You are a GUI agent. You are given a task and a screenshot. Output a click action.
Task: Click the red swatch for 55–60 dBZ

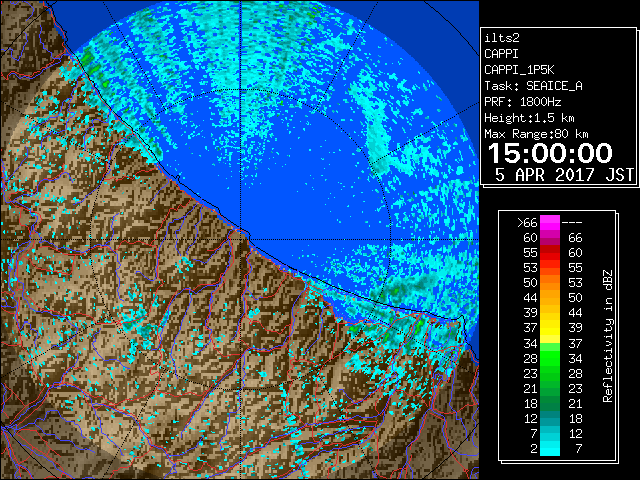pos(550,253)
